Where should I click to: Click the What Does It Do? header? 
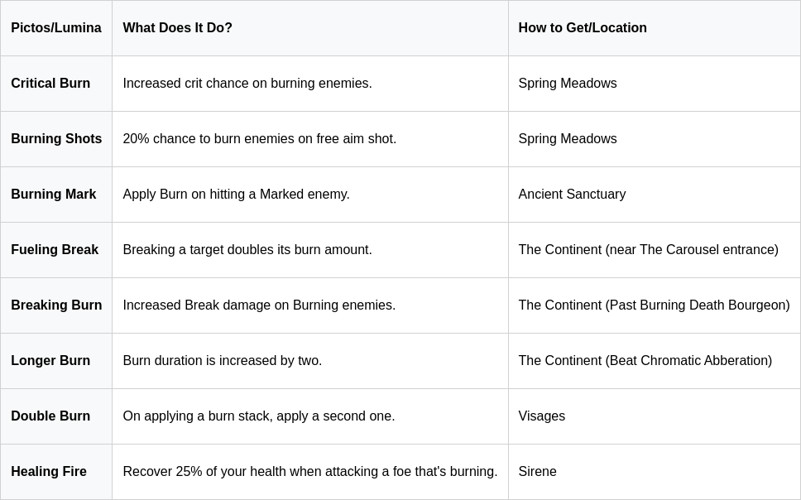click(177, 28)
